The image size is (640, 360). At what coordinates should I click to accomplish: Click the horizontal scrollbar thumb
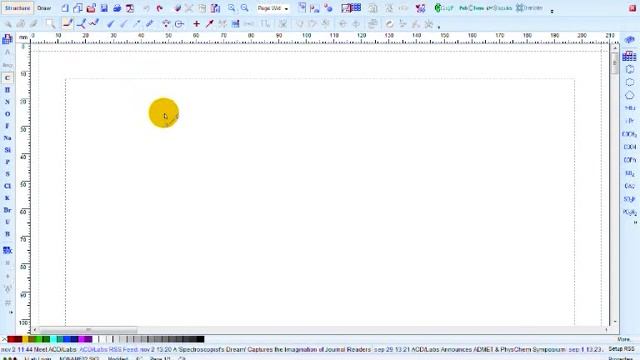coord(88,330)
